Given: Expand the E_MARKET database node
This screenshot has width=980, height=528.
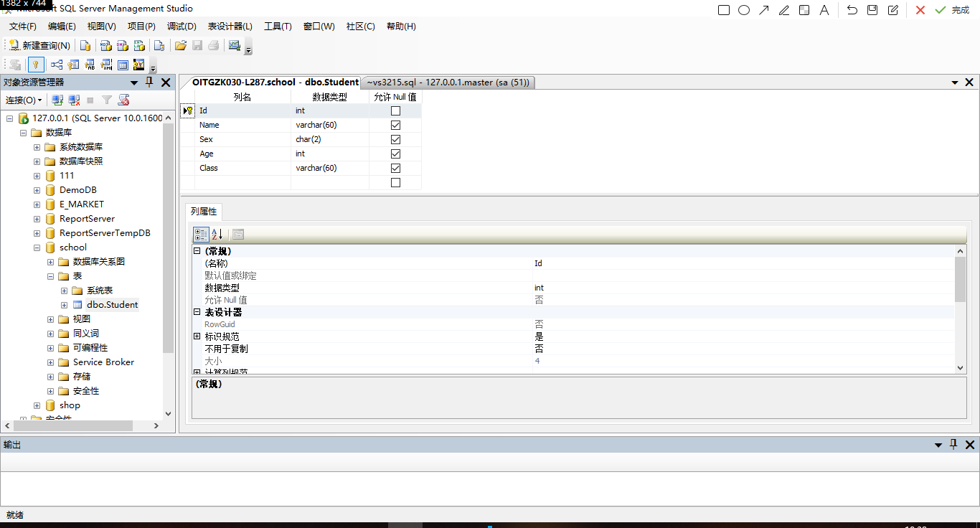Looking at the screenshot, I should (37, 204).
